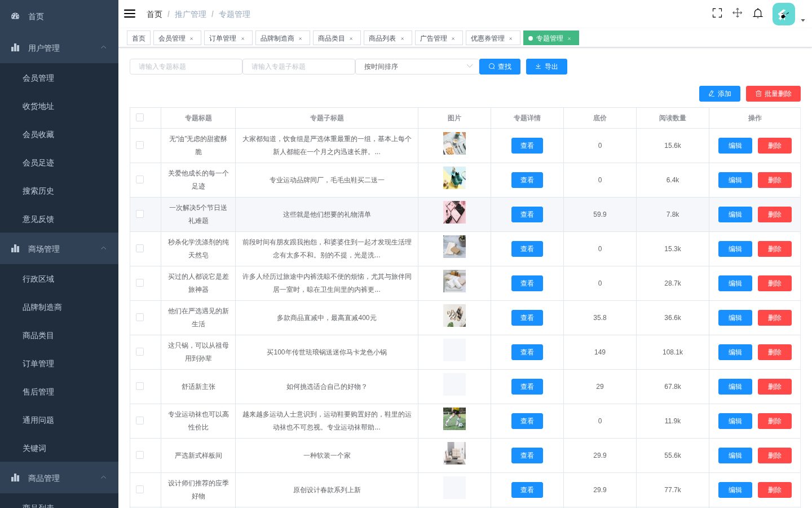
Task: Close the 订单管理 tab with its x
Action: (243, 38)
